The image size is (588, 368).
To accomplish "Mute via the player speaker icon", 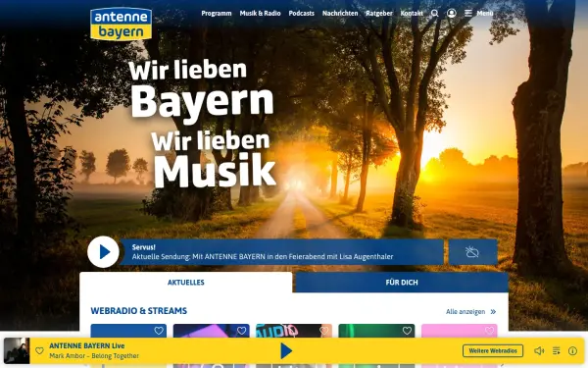I will (539, 350).
